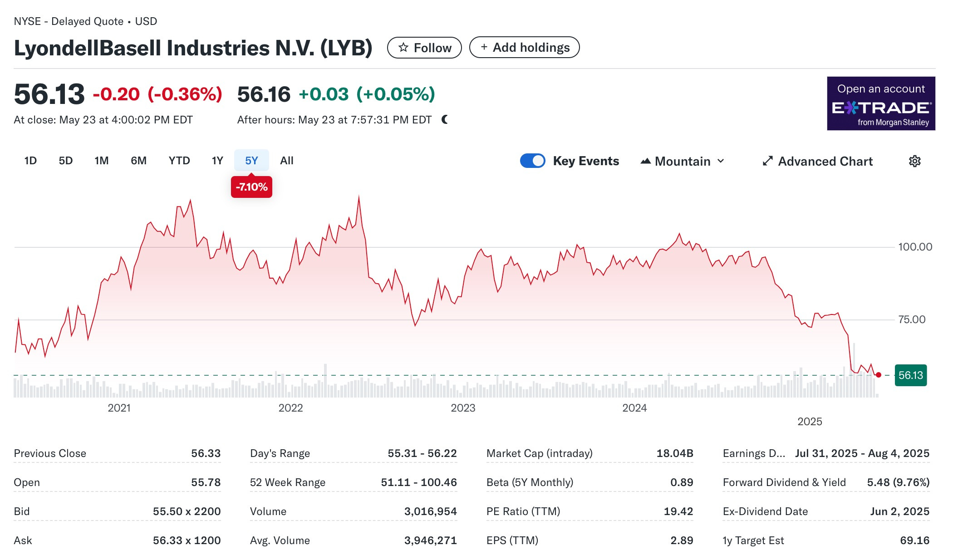Click the Volume value 3,016,954
The image size is (953, 560).
431,511
